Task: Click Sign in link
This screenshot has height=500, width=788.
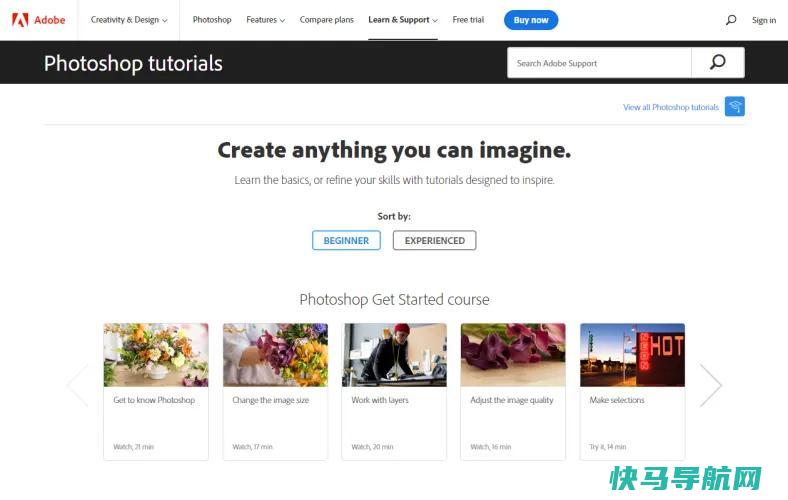Action: 764,21
